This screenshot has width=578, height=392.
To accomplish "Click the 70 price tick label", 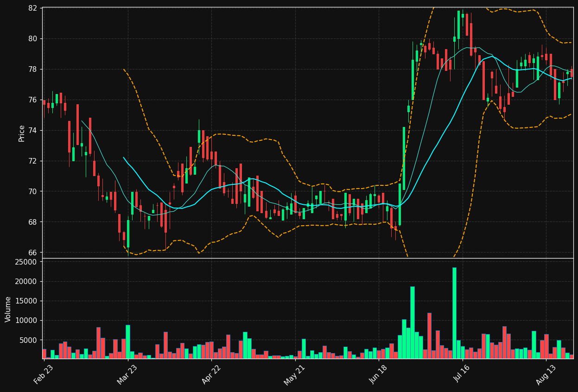I will pyautogui.click(x=32, y=191).
